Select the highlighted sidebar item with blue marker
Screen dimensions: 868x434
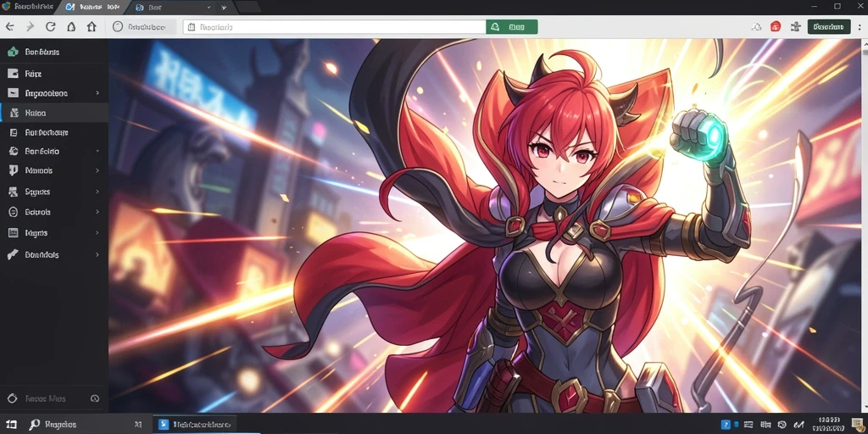pyautogui.click(x=54, y=113)
